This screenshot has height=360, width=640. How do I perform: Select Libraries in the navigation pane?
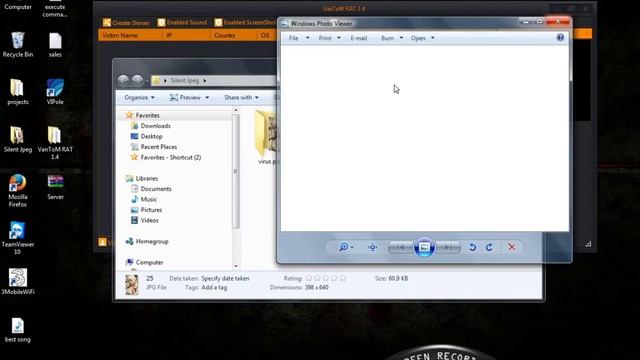point(146,178)
